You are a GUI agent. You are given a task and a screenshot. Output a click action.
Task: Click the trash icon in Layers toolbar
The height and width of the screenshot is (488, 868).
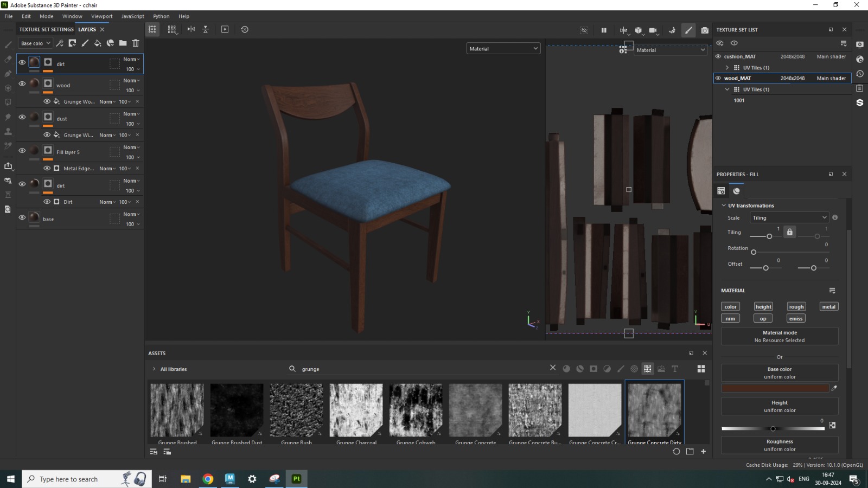136,43
